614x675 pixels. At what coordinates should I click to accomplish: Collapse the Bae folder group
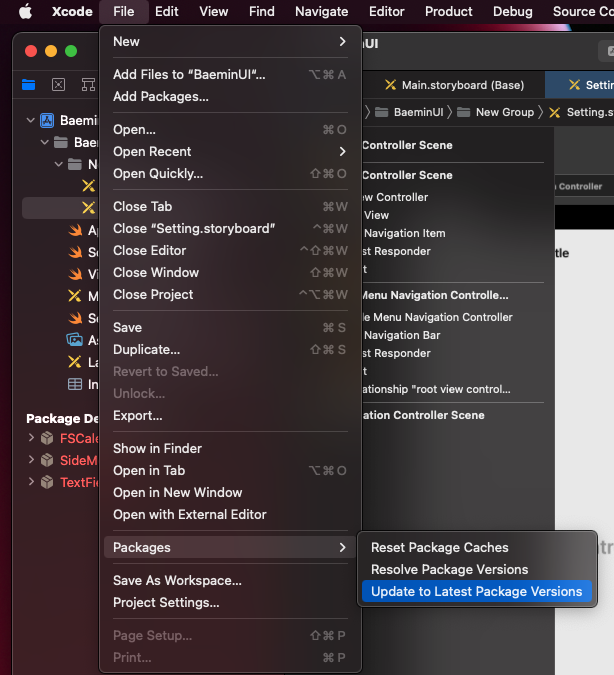(x=44, y=142)
